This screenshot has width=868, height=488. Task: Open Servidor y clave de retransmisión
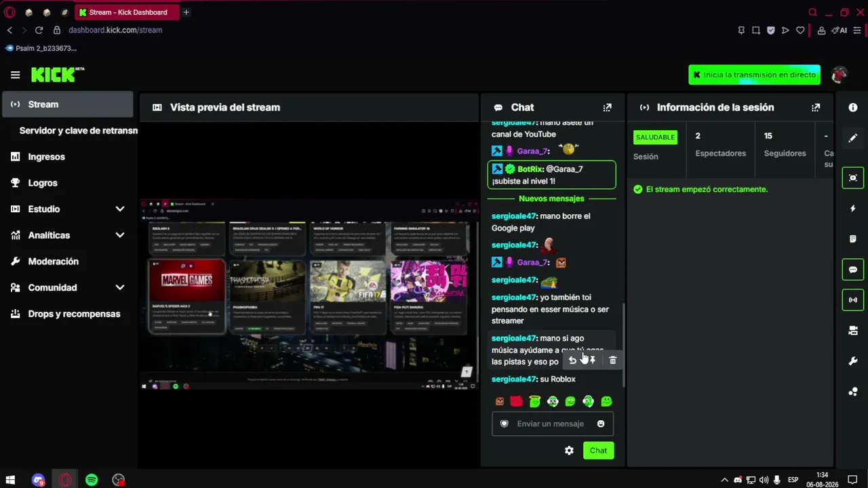[78, 130]
